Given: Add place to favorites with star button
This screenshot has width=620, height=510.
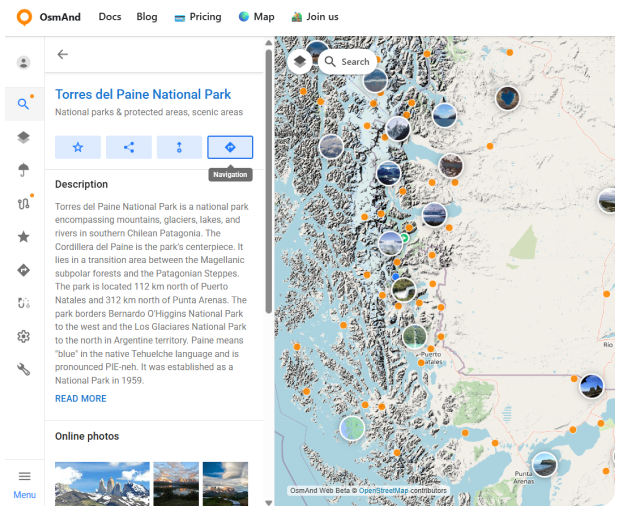Looking at the screenshot, I should [x=78, y=147].
